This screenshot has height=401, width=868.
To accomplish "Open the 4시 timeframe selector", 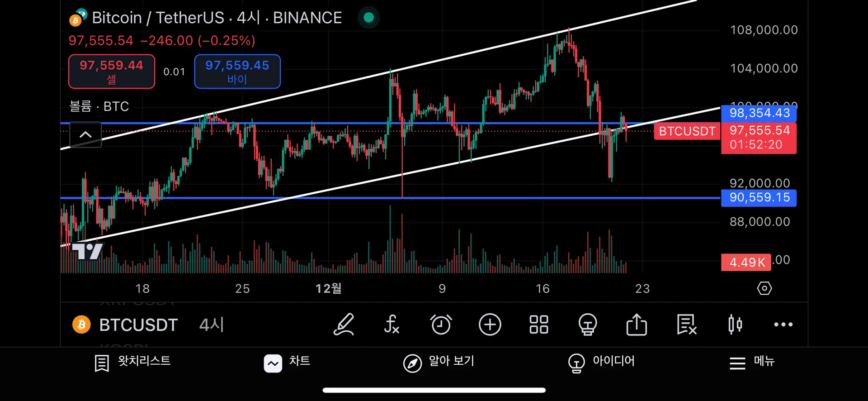I will (211, 325).
